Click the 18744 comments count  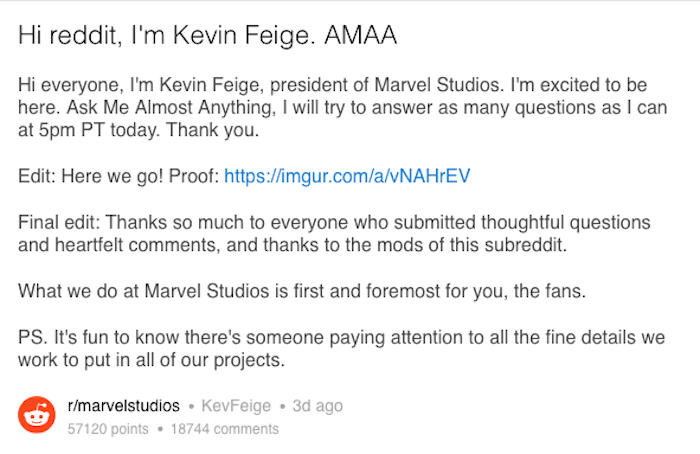[x=225, y=429]
